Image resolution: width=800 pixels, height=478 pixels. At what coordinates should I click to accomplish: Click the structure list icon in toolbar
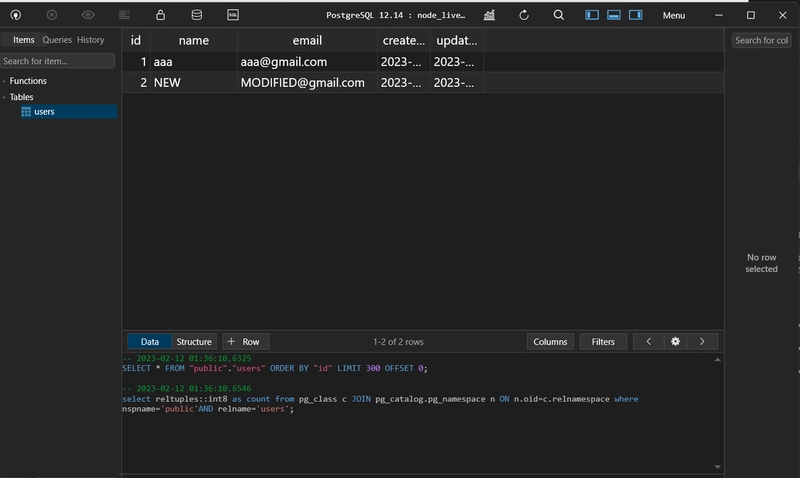[x=124, y=15]
